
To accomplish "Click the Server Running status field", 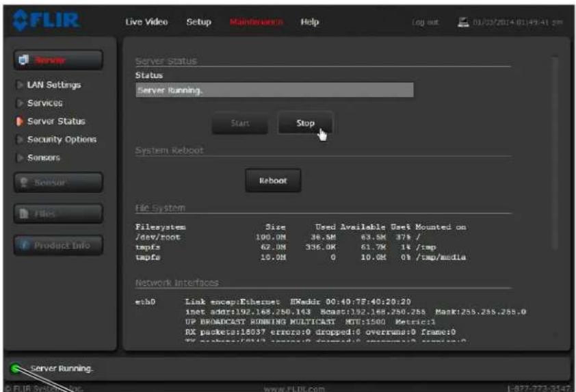I will [x=274, y=90].
